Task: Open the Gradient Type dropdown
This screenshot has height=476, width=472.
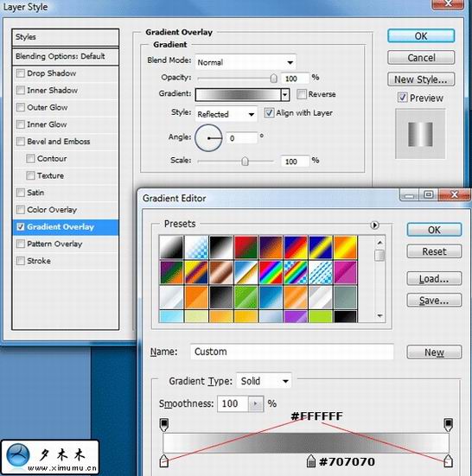Action: click(x=264, y=381)
